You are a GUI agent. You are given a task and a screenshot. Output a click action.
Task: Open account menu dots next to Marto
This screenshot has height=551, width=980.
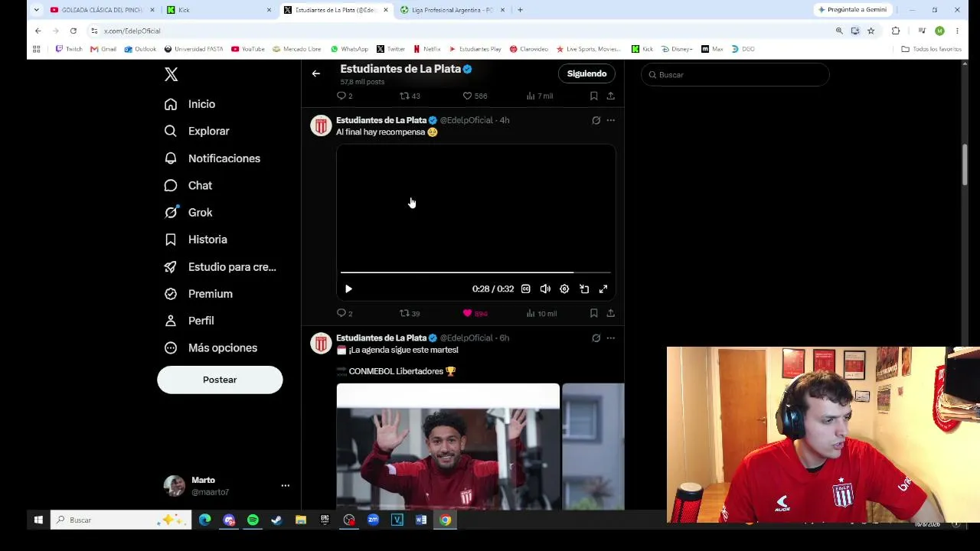coord(285,485)
